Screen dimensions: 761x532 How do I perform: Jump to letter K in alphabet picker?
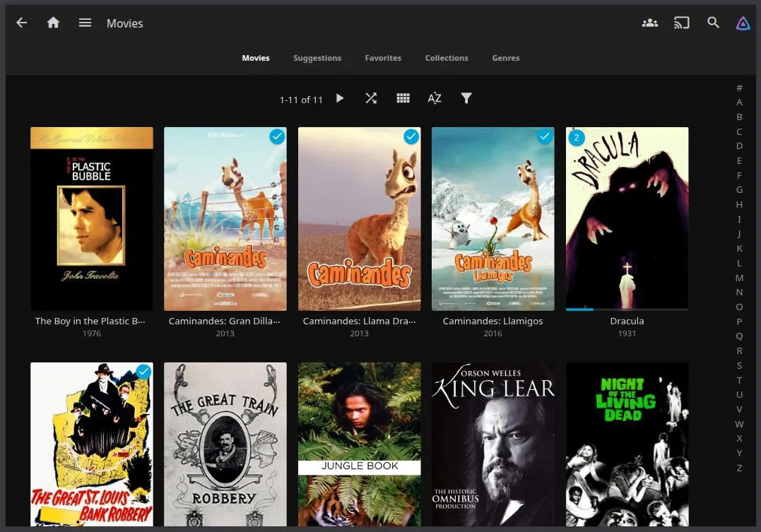(739, 248)
